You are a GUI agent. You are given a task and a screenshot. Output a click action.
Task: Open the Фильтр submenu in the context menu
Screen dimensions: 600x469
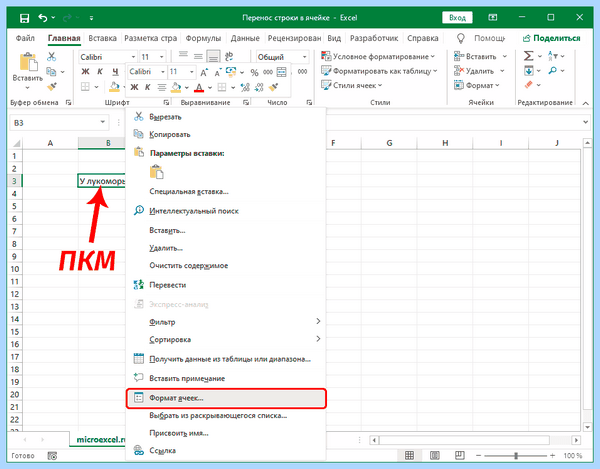226,322
